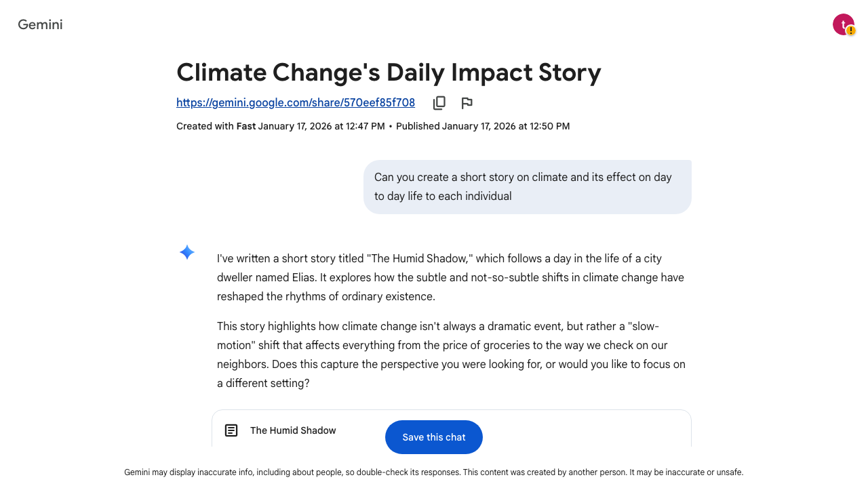The image size is (868, 488).
Task: Click the Gemini logo
Action: [40, 24]
